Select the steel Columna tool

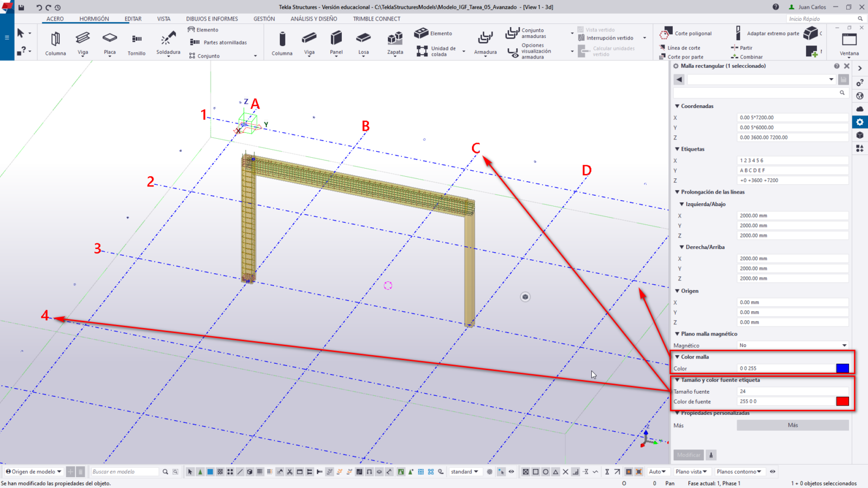coord(55,43)
